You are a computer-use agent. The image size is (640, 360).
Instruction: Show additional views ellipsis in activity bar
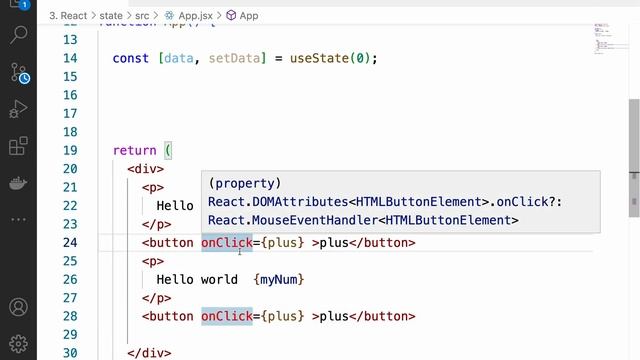18,220
